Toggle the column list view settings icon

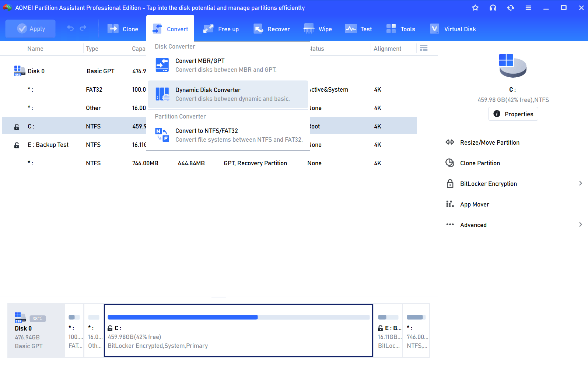pyautogui.click(x=424, y=48)
